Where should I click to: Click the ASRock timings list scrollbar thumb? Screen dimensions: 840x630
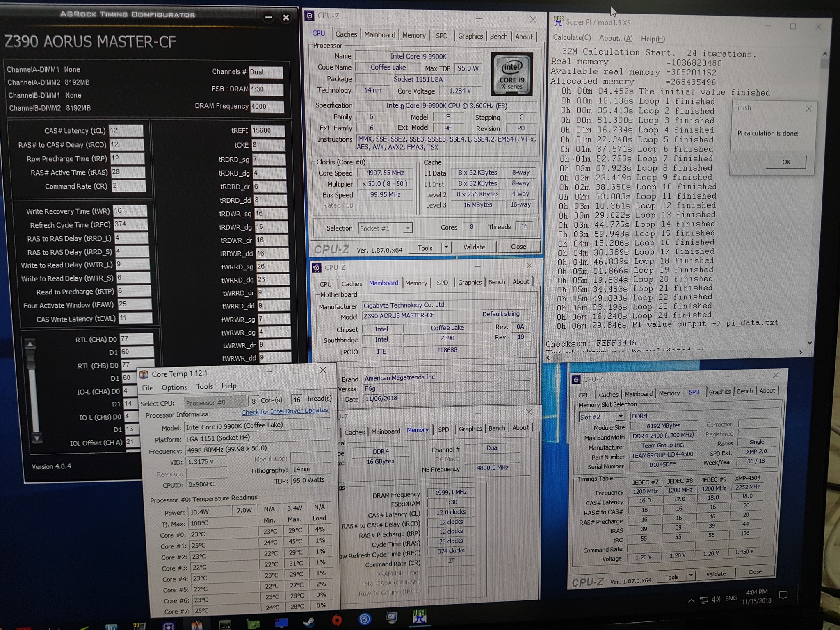[30, 359]
